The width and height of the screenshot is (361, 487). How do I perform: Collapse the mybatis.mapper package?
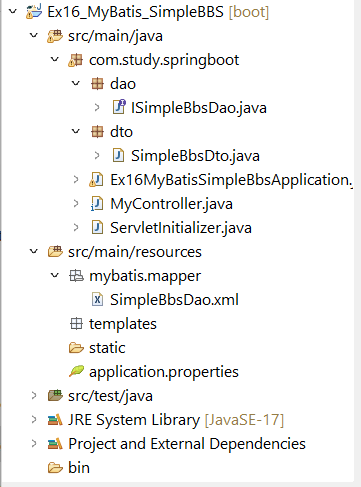coord(55,275)
